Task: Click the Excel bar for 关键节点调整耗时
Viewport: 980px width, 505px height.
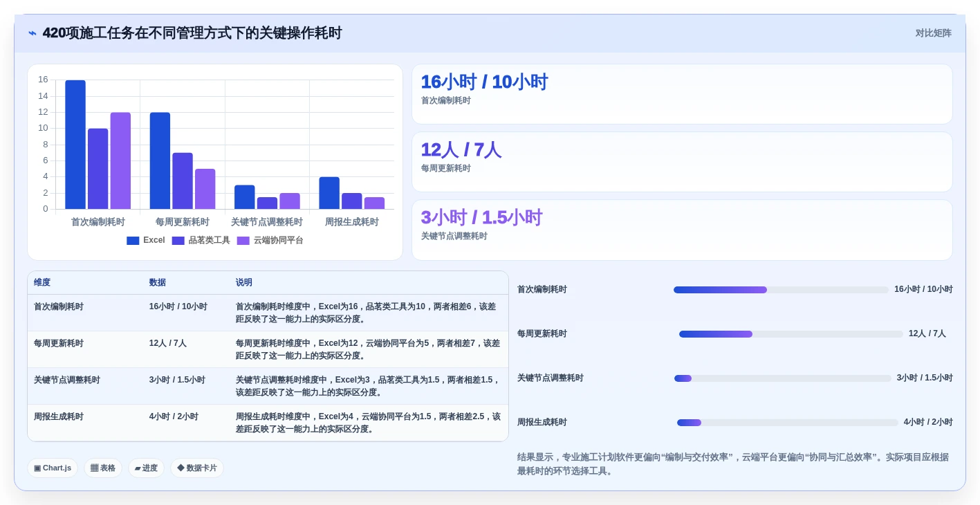Action: [x=245, y=197]
